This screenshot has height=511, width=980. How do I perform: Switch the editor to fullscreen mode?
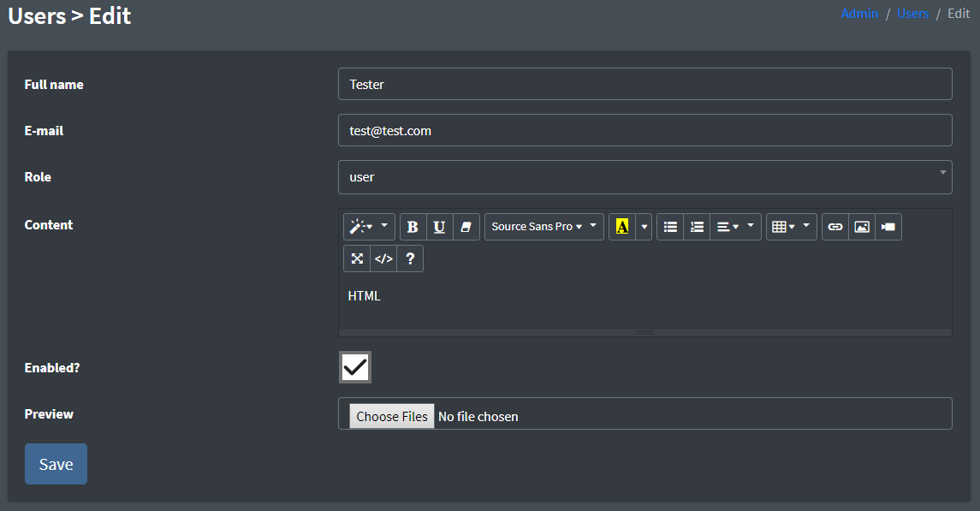pyautogui.click(x=357, y=258)
